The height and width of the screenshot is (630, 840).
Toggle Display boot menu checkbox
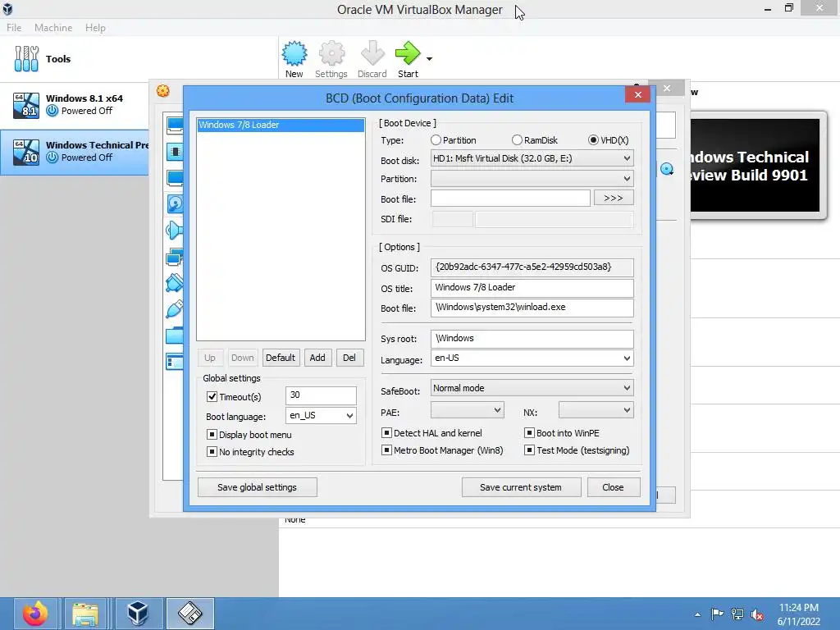coord(212,435)
